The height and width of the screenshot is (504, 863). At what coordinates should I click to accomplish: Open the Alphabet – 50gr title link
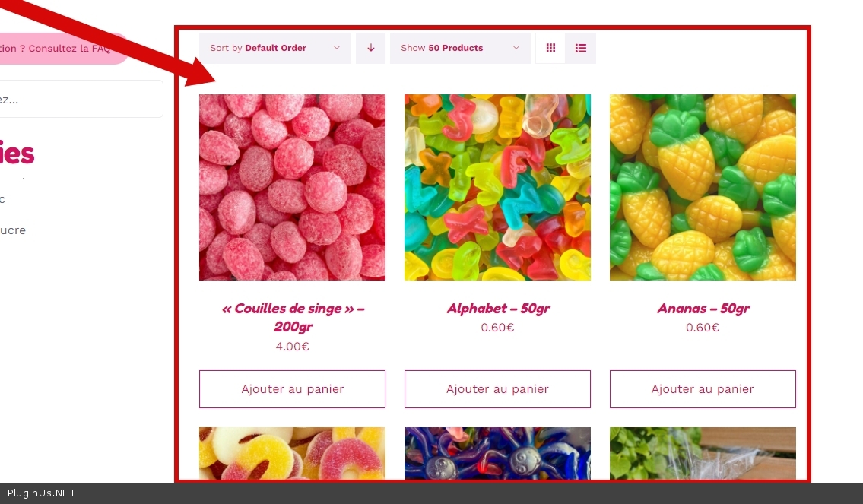click(x=498, y=309)
